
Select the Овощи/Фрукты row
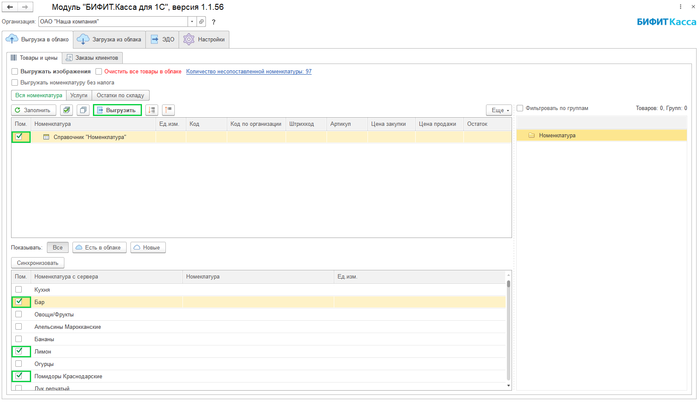pos(259,314)
